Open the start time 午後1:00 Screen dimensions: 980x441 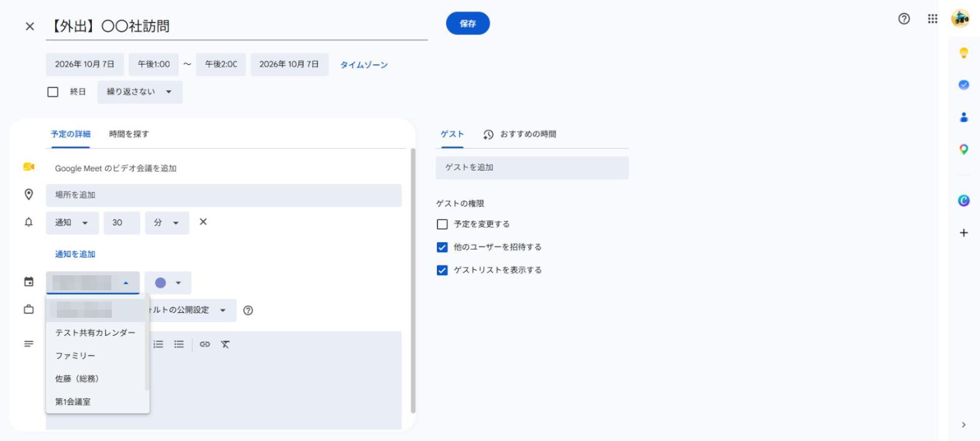click(x=154, y=64)
